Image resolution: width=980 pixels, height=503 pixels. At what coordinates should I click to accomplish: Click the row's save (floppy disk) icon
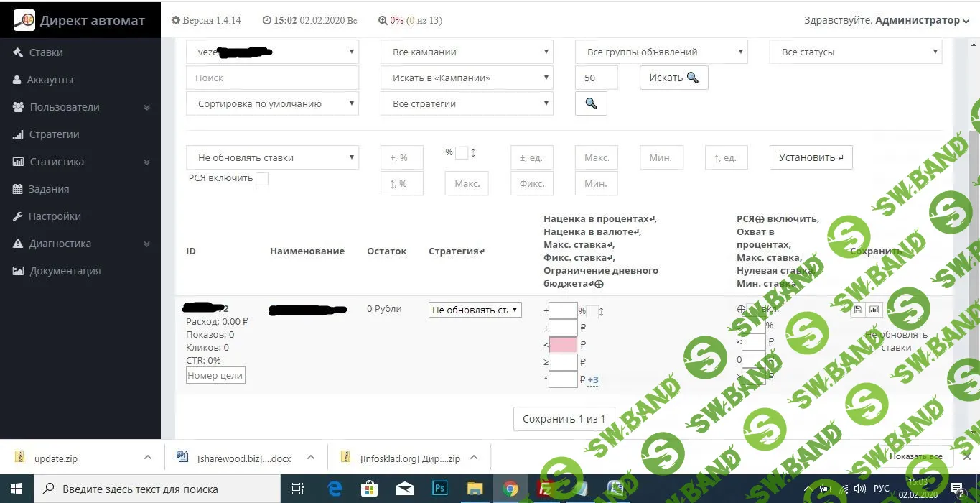tap(857, 310)
